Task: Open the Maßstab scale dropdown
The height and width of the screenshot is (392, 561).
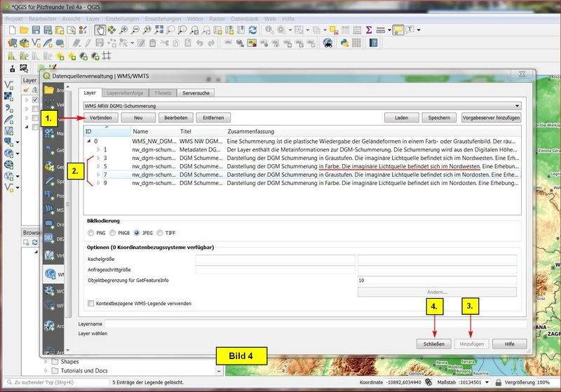Action: (x=487, y=382)
